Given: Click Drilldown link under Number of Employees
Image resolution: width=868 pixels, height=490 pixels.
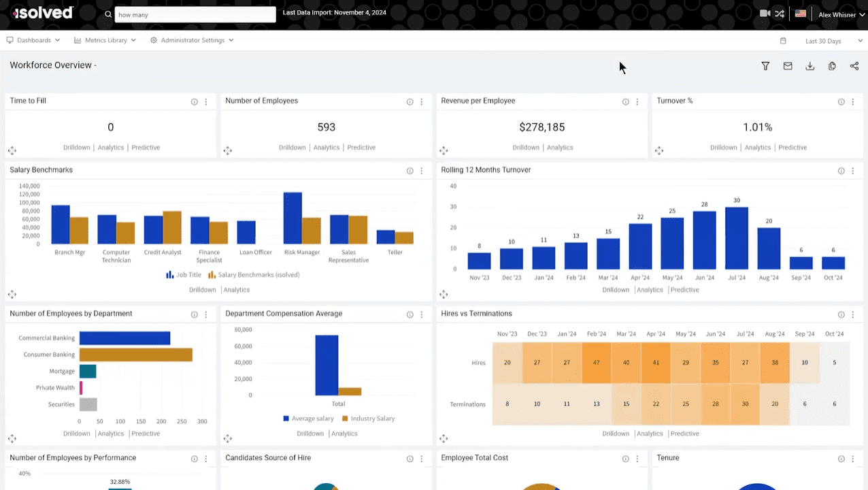Looking at the screenshot, I should (x=292, y=148).
